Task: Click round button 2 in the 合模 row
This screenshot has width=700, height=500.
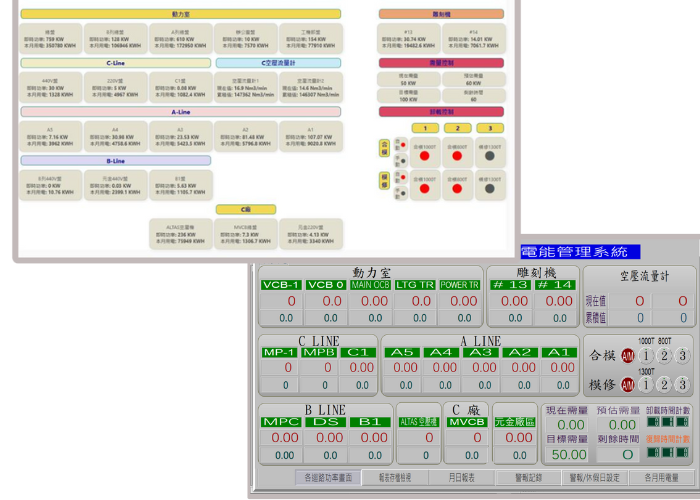Action: (665, 355)
